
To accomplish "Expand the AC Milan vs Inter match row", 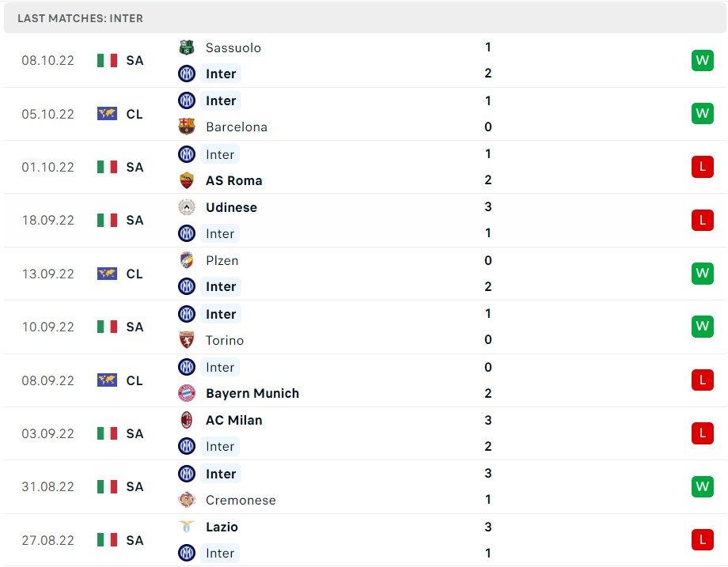I will click(x=364, y=433).
